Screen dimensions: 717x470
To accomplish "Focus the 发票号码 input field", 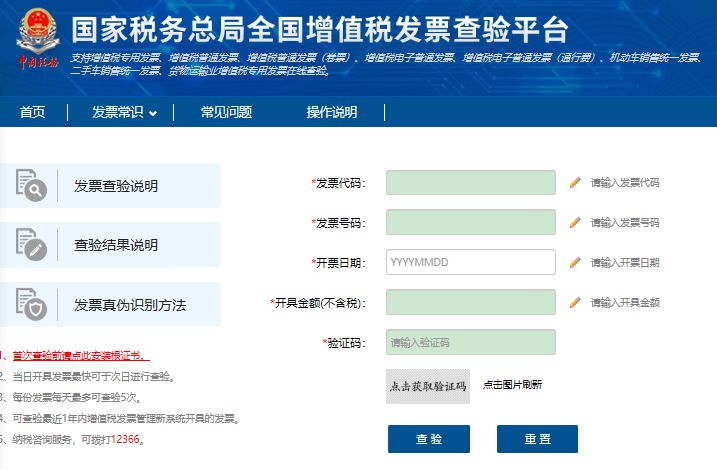I will click(471, 222).
